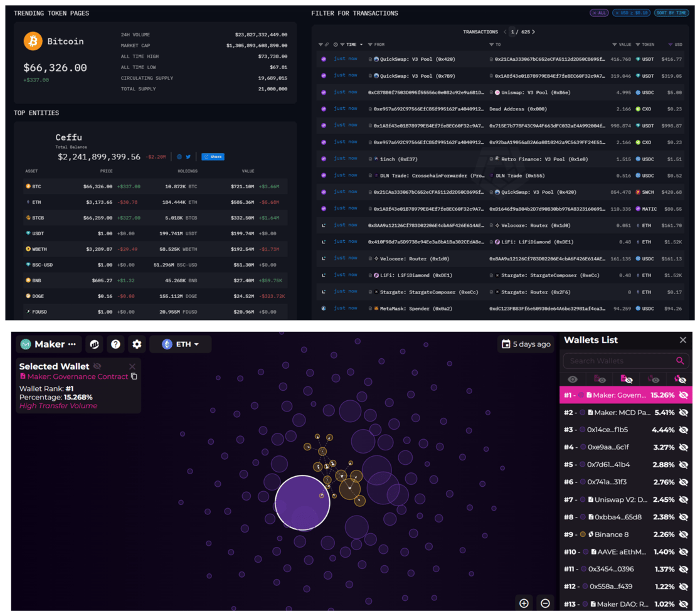The height and width of the screenshot is (616, 700).
Task: Click the TIME sort caret arrow
Action: pyautogui.click(x=361, y=45)
